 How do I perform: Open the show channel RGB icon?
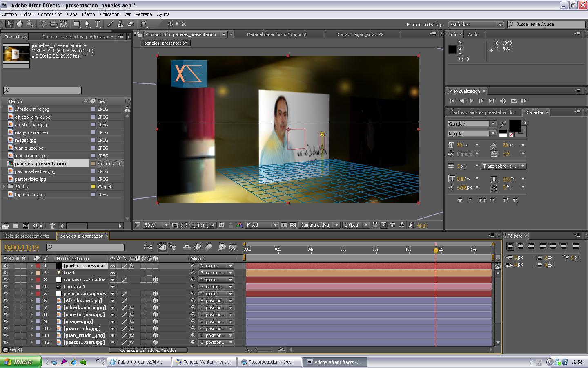click(240, 225)
